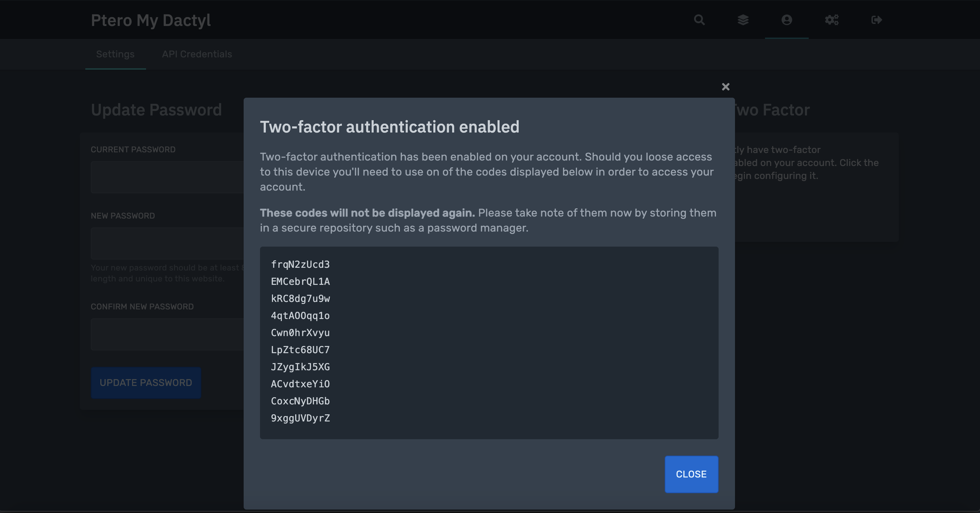Select recovery code JZygIkJ5XG
Viewport: 980px width, 513px height.
click(300, 367)
